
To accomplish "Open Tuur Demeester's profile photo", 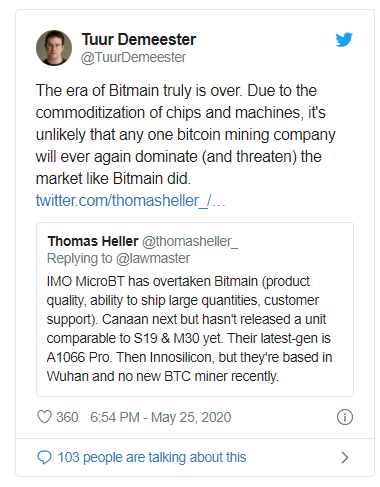I will (x=54, y=48).
